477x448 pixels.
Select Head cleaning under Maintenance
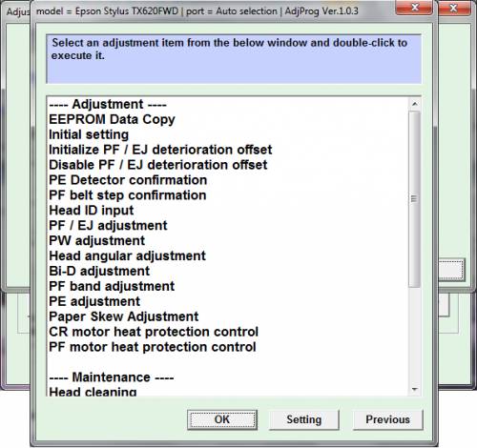click(x=93, y=392)
